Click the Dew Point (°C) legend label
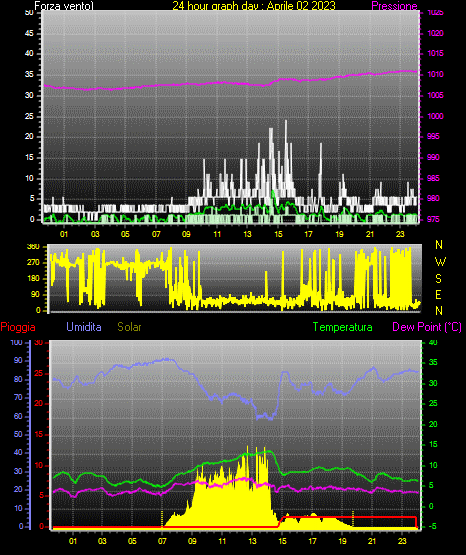 [x=427, y=327]
